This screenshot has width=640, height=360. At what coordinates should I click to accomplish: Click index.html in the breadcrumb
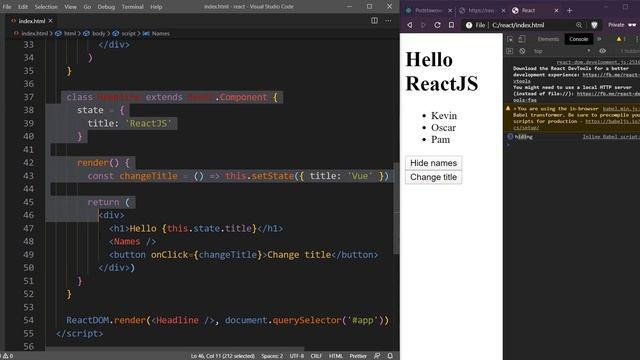(34, 33)
